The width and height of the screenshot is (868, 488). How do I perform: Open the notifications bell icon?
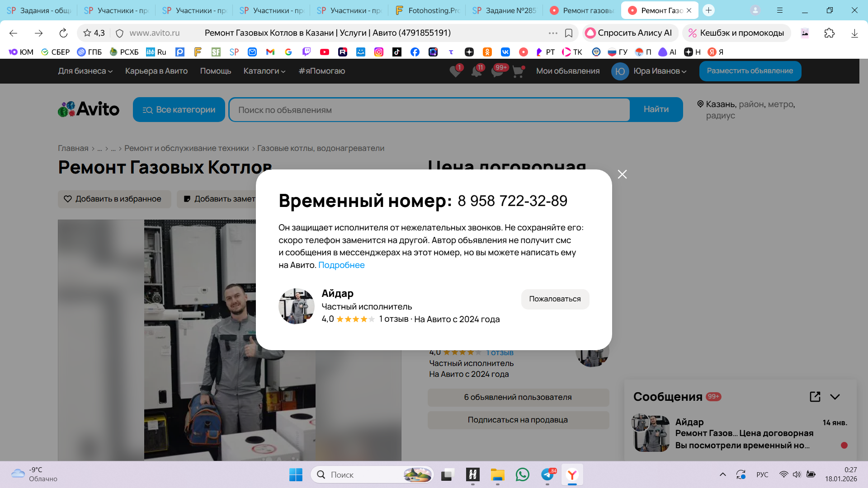coord(476,71)
